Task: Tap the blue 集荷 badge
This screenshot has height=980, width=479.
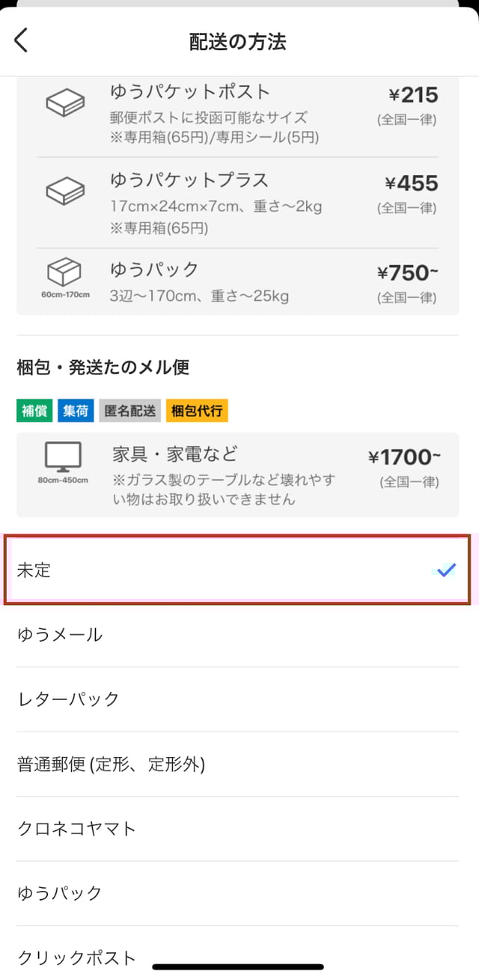Action: pos(75,410)
